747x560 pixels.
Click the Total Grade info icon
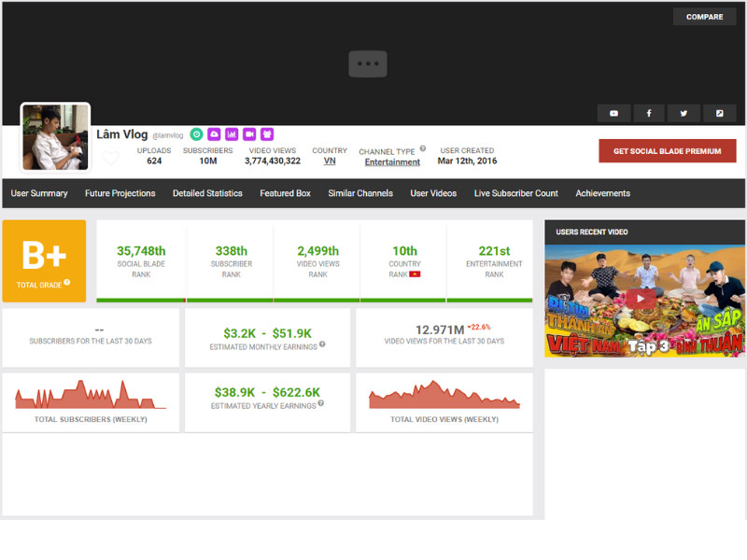[x=67, y=283]
